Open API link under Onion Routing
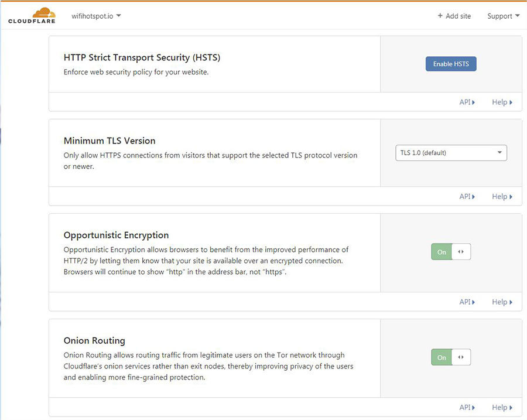Image resolution: width=527 pixels, height=420 pixels. pyautogui.click(x=467, y=407)
